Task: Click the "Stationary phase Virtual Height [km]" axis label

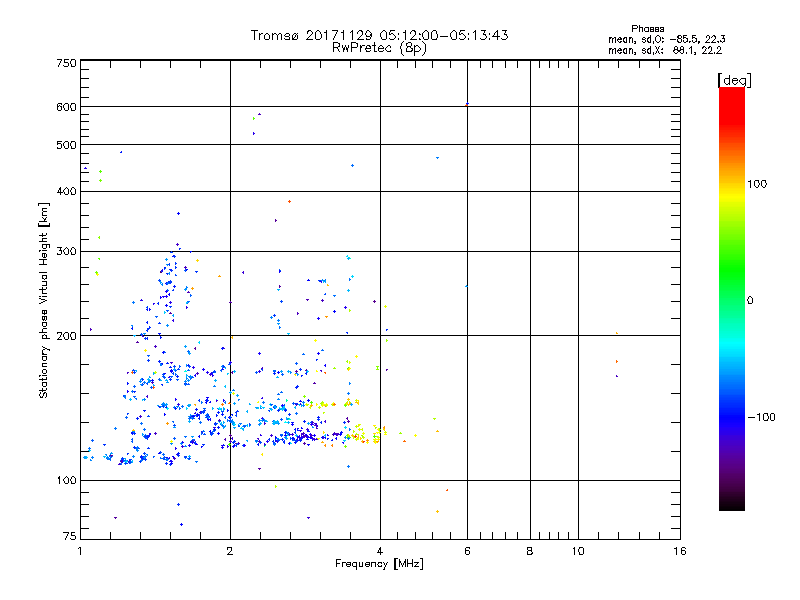Action: pyautogui.click(x=44, y=301)
